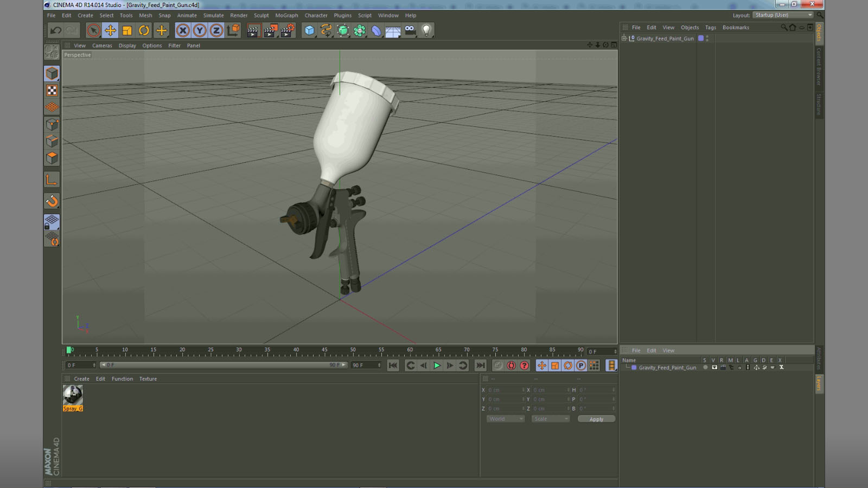The height and width of the screenshot is (488, 868).
Task: Click Render to Picture Viewer icon
Action: (x=270, y=30)
